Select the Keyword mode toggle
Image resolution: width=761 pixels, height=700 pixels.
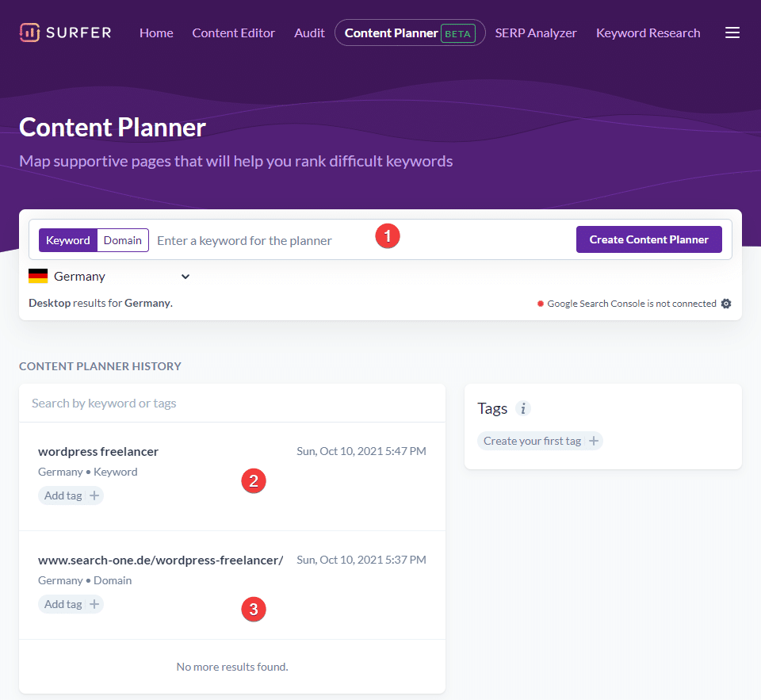pos(68,240)
